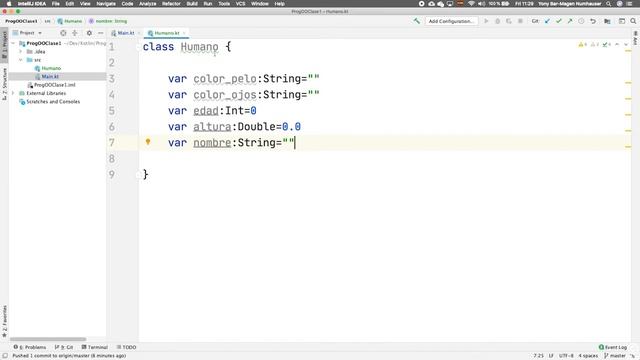Viewport: 640px width, 360px height.
Task: Click ProgOOClase1 breadcrumb in navigation bar
Action: tap(21, 21)
